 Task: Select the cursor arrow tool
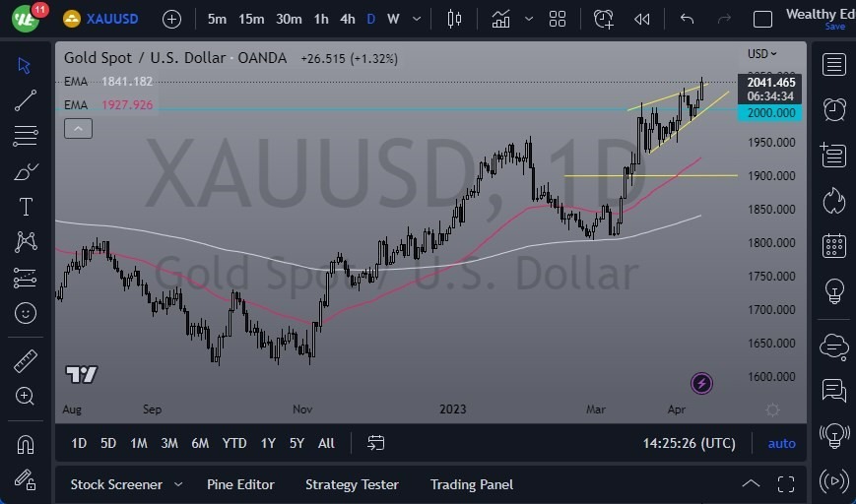(24, 65)
